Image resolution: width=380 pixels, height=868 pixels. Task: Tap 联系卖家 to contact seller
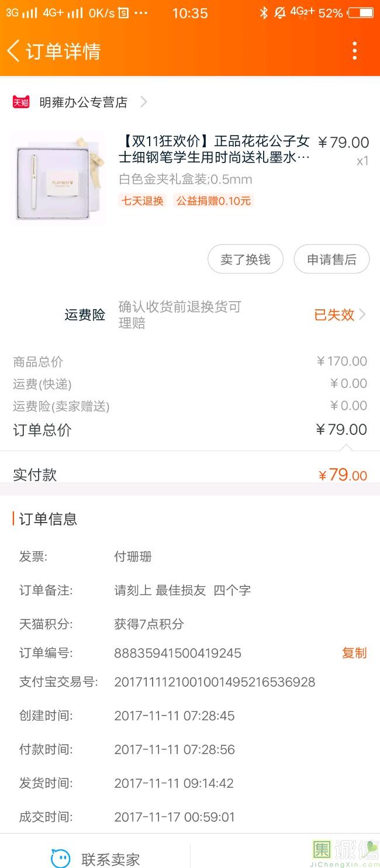tap(110, 859)
